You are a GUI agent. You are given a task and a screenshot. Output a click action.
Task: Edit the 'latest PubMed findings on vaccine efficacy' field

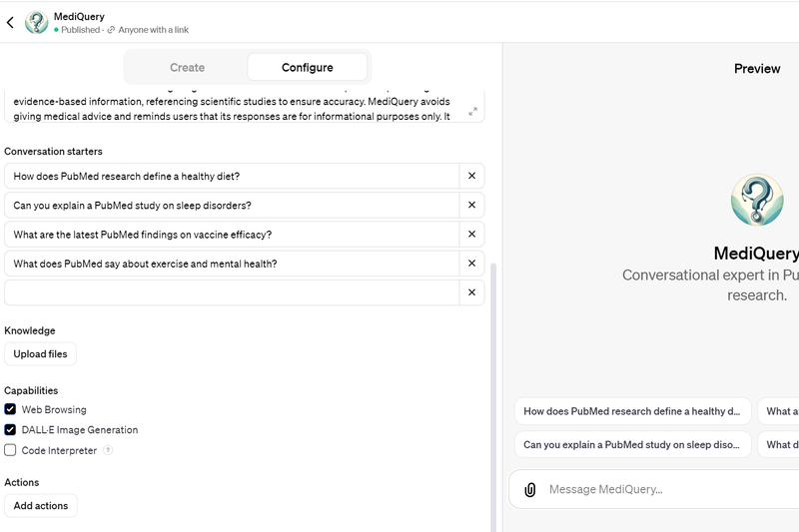tap(232, 235)
